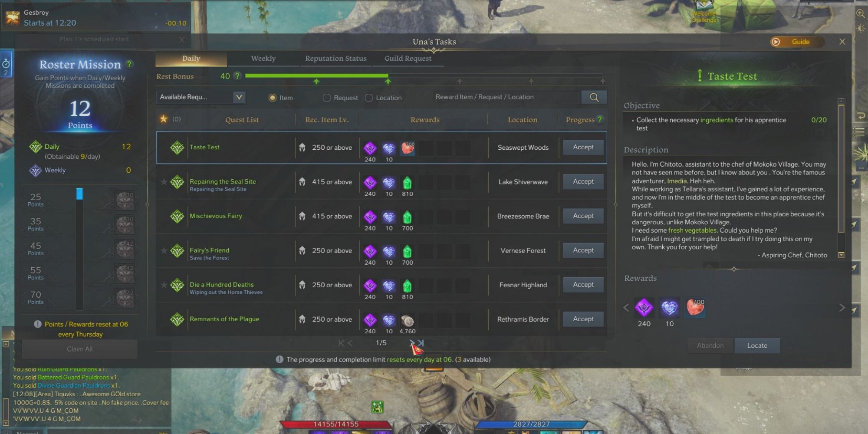The width and height of the screenshot is (868, 434).
Task: Open the Rest Bonus help icon
Action: [x=237, y=76]
